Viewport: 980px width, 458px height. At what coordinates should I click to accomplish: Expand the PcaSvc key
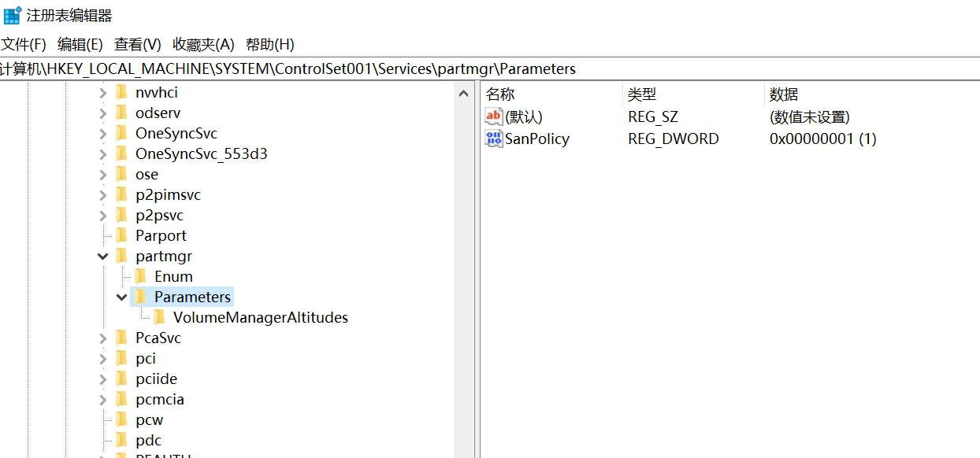pyautogui.click(x=103, y=338)
